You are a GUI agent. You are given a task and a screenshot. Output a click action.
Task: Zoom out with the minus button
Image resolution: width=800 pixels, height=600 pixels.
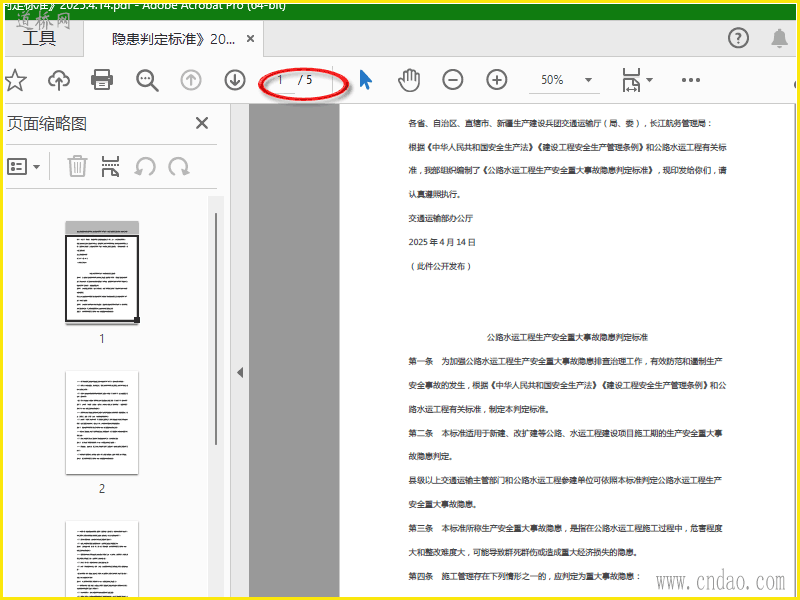pos(453,80)
